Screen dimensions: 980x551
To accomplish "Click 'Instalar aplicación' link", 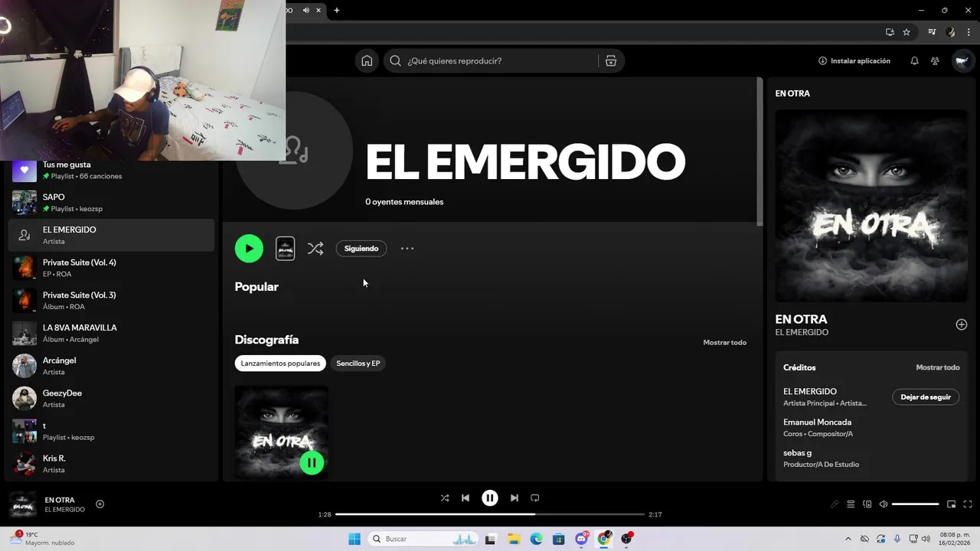I will tap(854, 61).
